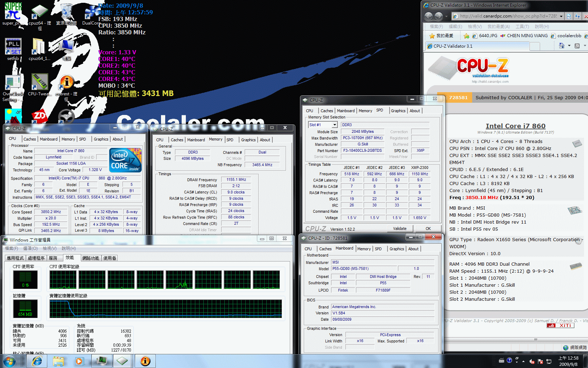Click the Action Center flag tray icon
The width and height of the screenshot is (588, 368).
540,361
